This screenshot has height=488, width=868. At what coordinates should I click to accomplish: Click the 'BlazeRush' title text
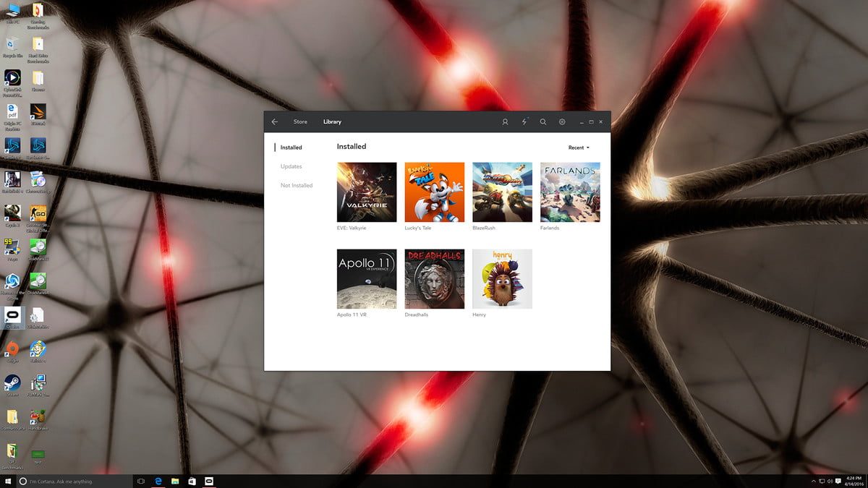tap(484, 228)
